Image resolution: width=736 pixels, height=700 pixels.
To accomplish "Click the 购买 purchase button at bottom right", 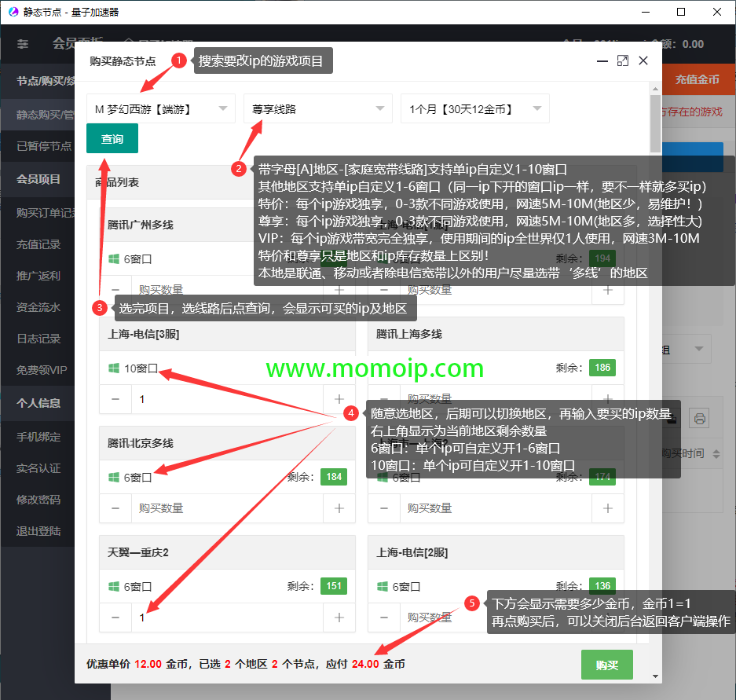I will (x=606, y=664).
